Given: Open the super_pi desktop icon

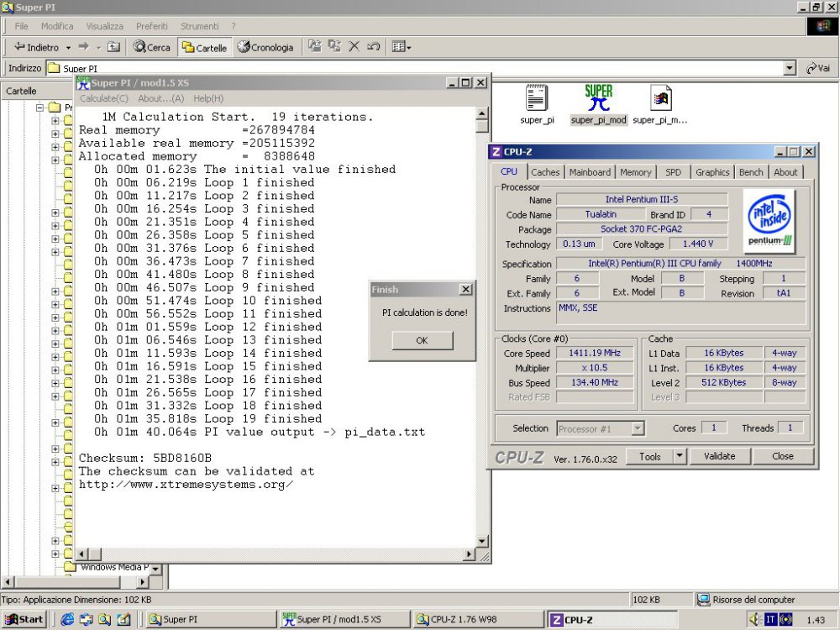Looking at the screenshot, I should tap(537, 99).
